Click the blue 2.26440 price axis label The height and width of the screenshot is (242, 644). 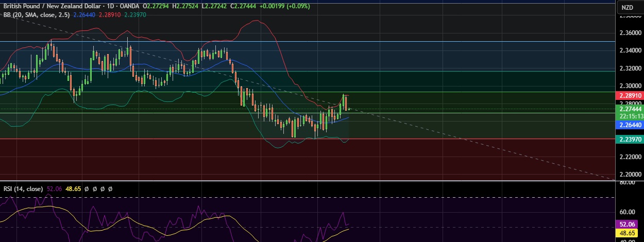pyautogui.click(x=630, y=125)
